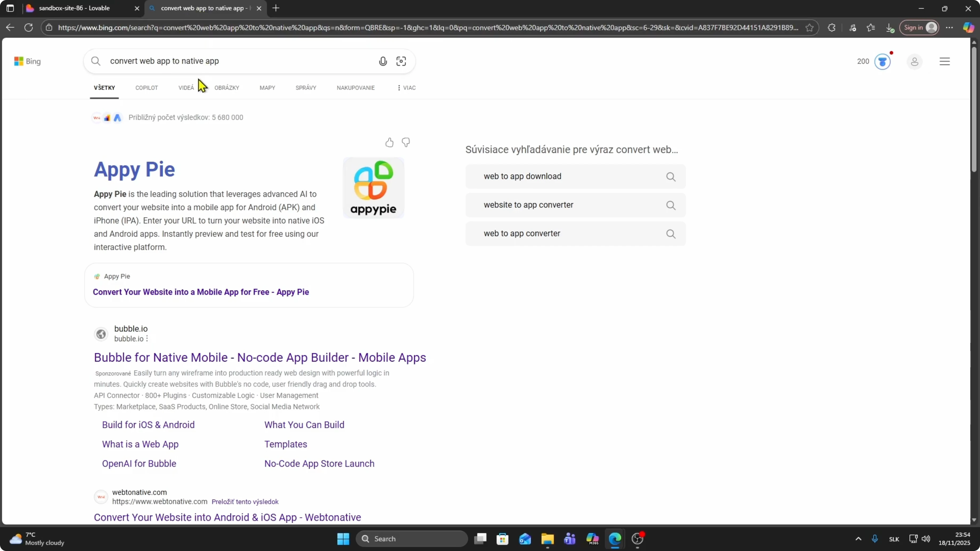980x551 pixels.
Task: Open browser extensions puzzle icon
Action: (832, 27)
